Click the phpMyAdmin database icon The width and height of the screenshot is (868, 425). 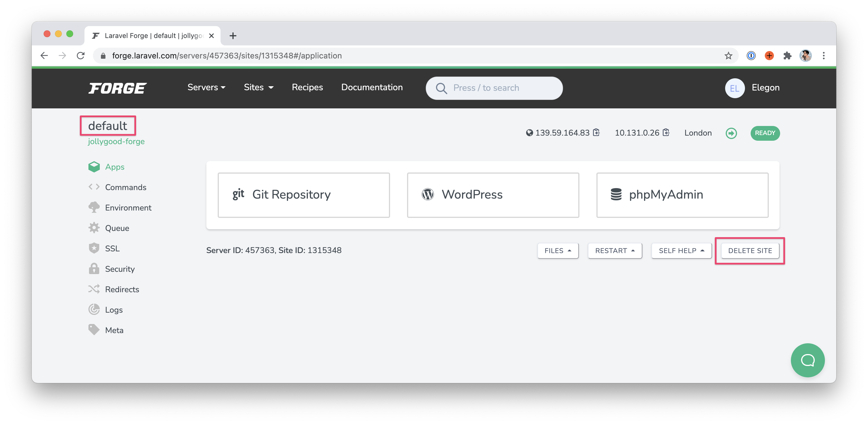(x=616, y=194)
